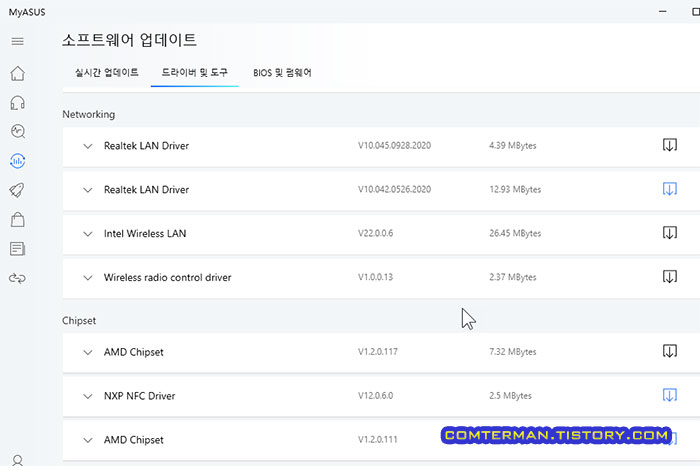
Task: Click version V10.042.0526.2020
Action: (394, 189)
